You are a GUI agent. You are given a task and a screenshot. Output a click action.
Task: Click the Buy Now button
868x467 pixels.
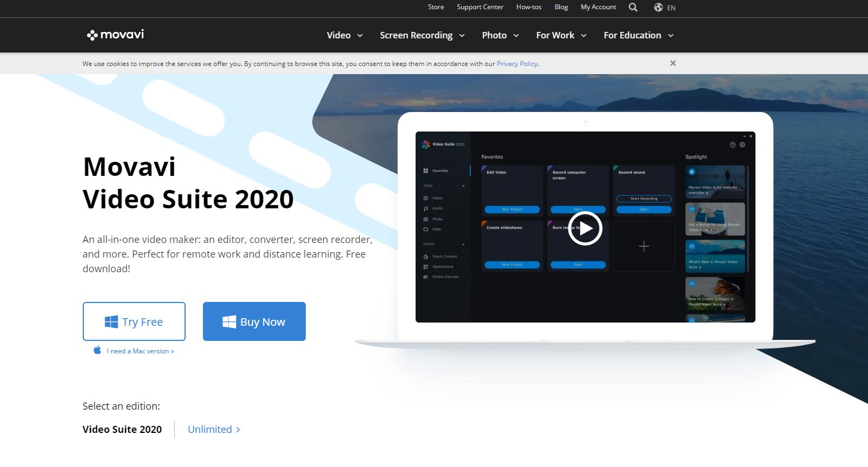tap(254, 321)
